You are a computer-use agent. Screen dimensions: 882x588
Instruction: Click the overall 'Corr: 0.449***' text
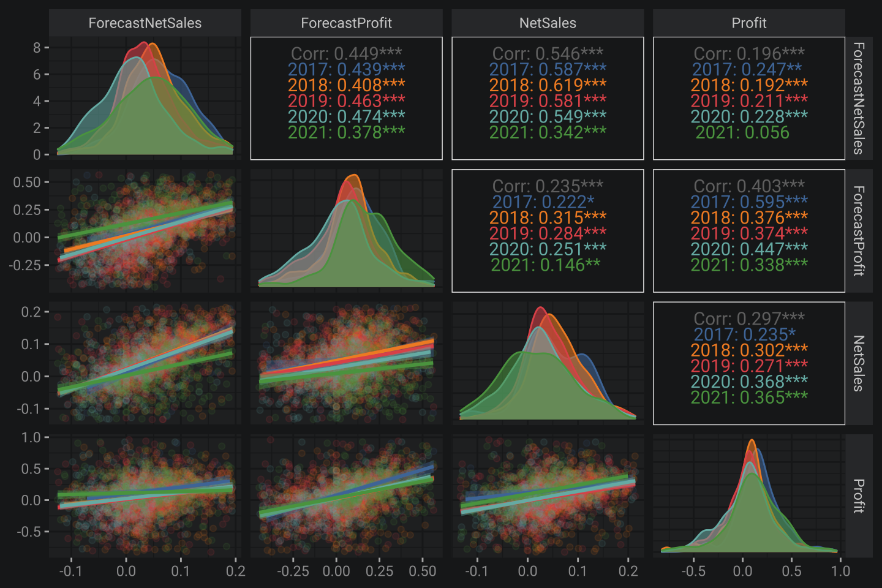pyautogui.click(x=346, y=53)
